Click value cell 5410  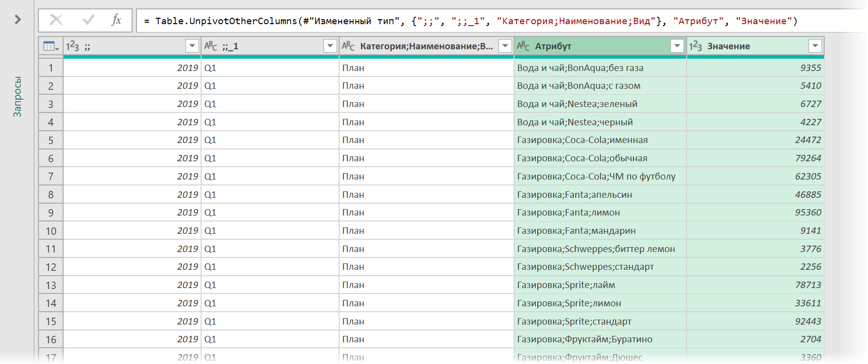pos(755,85)
